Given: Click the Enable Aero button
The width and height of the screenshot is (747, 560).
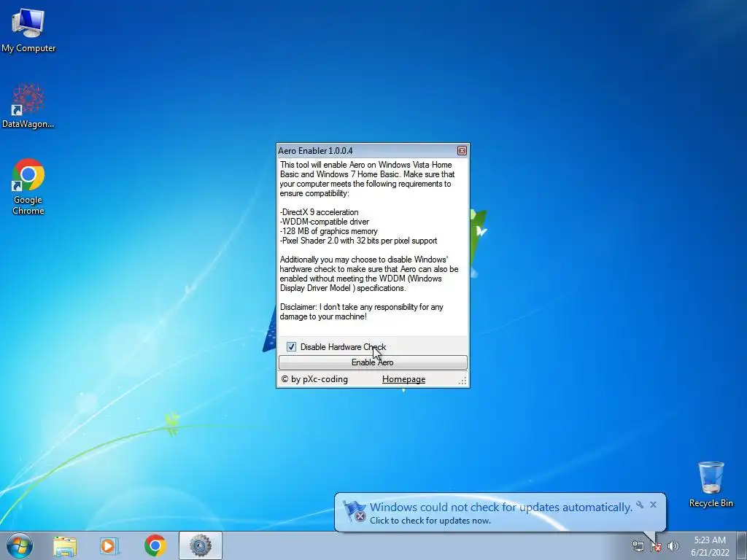Looking at the screenshot, I should pyautogui.click(x=373, y=362).
